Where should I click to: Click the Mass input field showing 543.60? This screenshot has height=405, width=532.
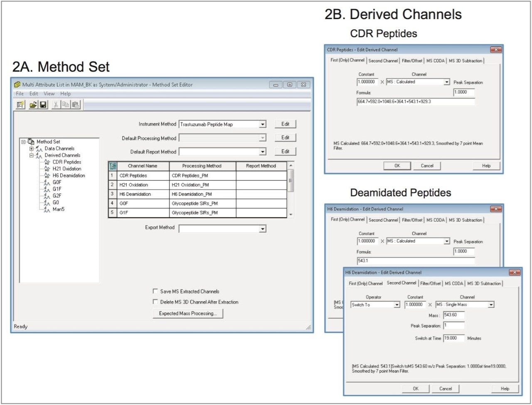click(454, 315)
